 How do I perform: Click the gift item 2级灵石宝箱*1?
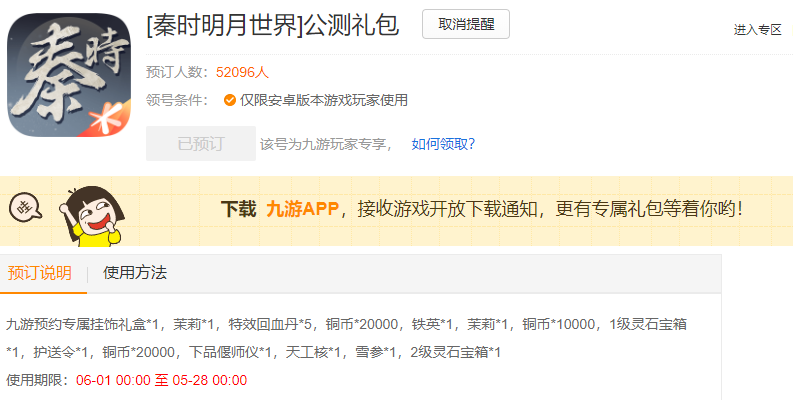coord(455,352)
